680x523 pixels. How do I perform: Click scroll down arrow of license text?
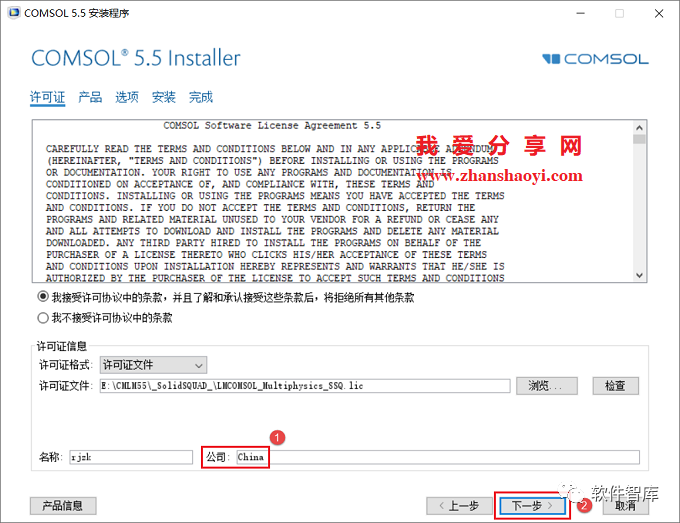[x=639, y=275]
